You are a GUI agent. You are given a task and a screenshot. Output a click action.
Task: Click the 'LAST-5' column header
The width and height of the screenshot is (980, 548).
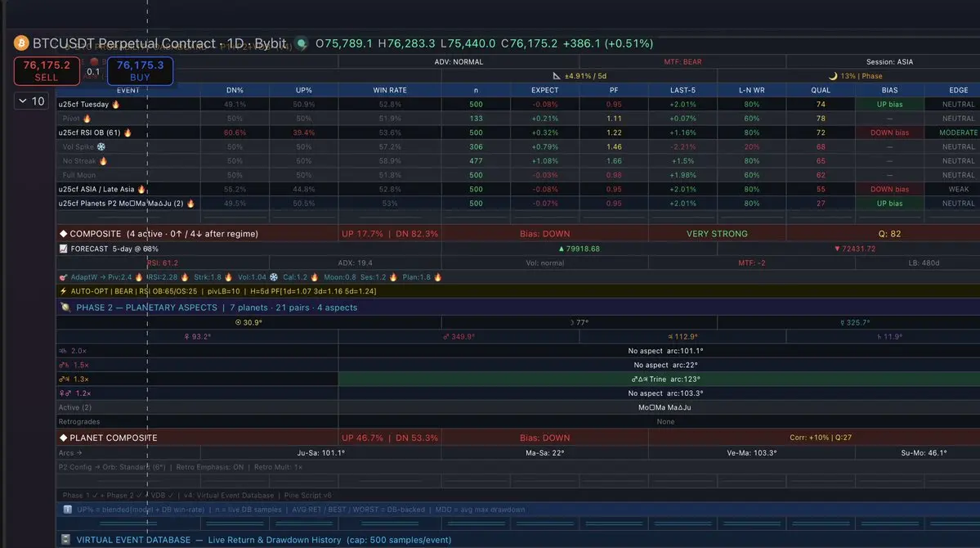coord(682,90)
